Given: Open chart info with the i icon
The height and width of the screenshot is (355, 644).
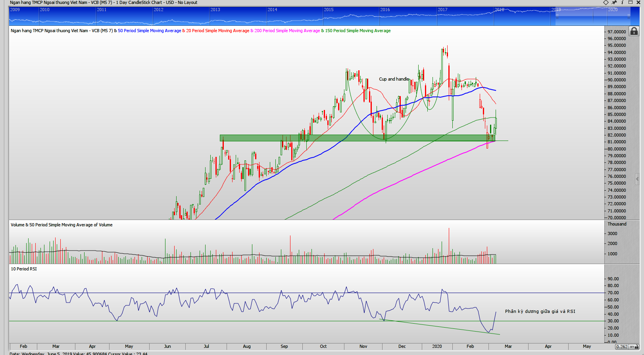Looking at the screenshot, I should coord(622,2).
